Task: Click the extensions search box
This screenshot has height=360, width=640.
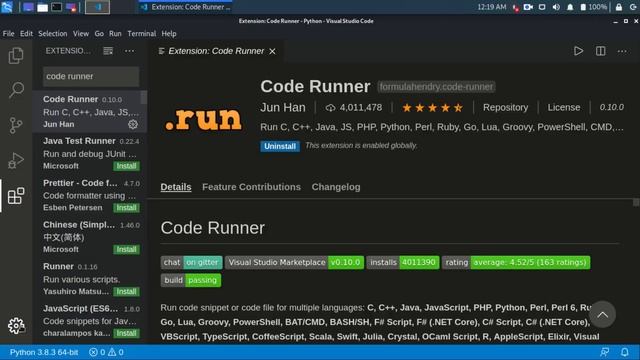Action: click(x=91, y=76)
